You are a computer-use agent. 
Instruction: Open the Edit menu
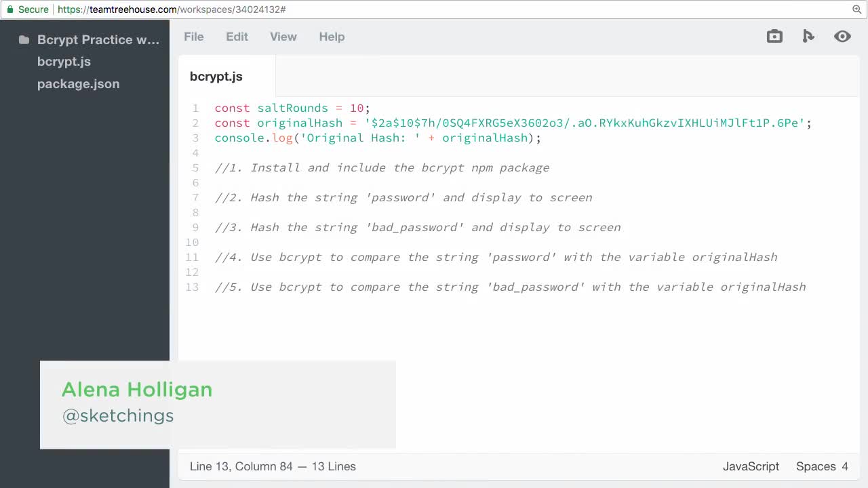(237, 37)
